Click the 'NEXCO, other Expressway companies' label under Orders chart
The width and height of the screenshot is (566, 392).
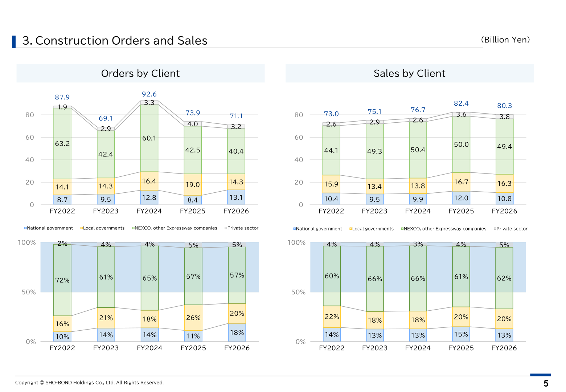coord(176,228)
